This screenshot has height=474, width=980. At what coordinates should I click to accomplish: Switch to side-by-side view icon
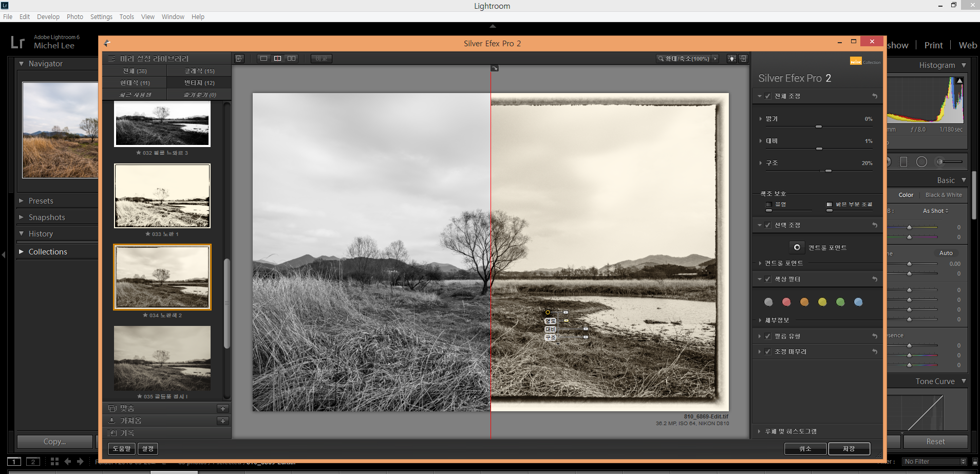coord(291,59)
